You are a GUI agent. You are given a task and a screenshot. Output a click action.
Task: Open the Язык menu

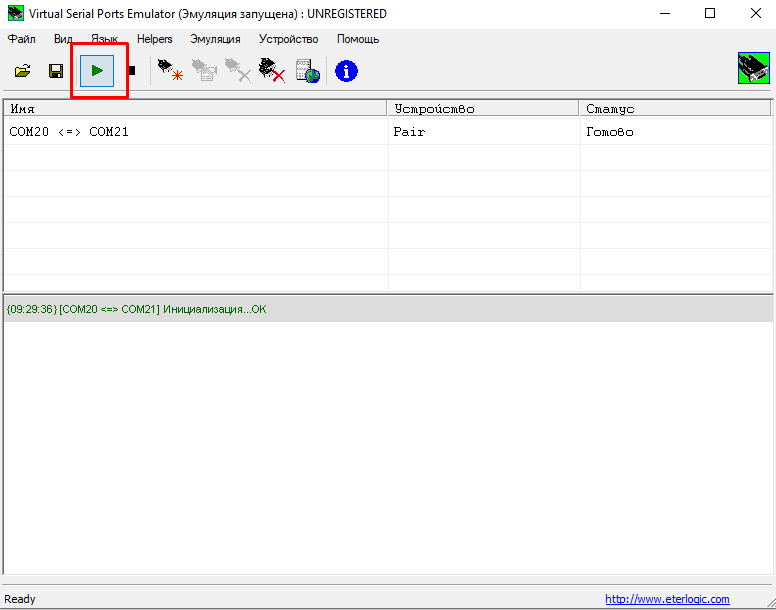pos(104,39)
